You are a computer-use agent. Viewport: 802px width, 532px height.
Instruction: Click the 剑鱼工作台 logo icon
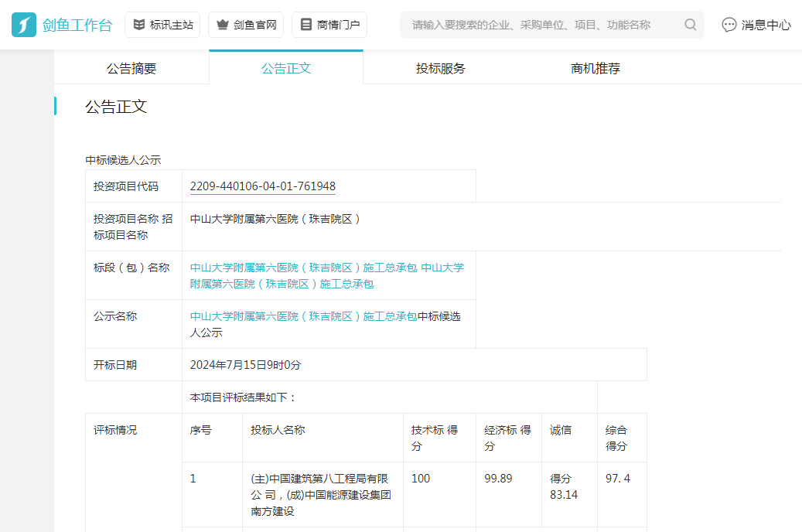(24, 25)
